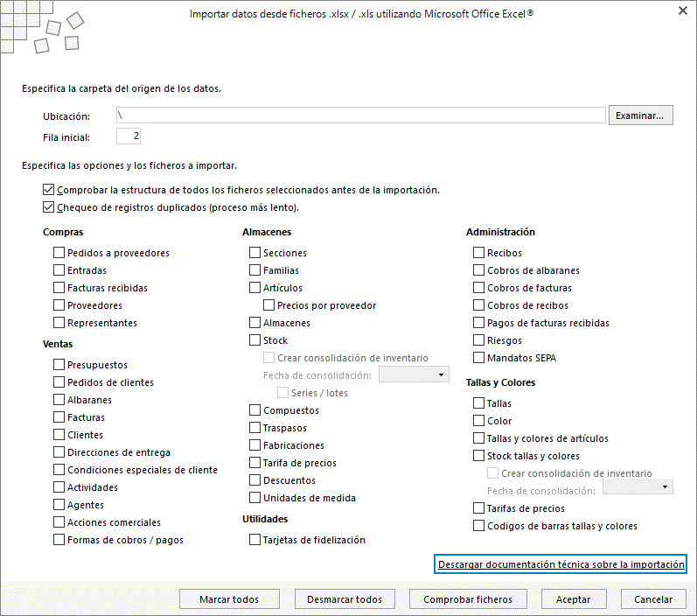Check Secciones under Almacenes
The image size is (697, 616).
tap(254, 253)
